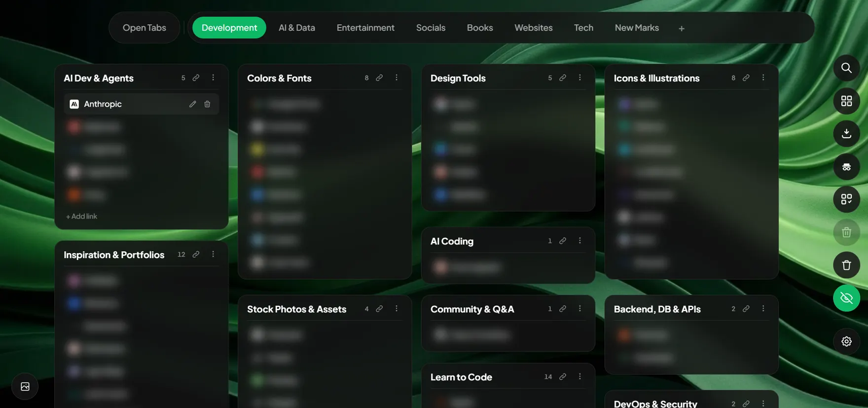
Task: Click the 'Icons & Illustrations' card title
Action: tap(656, 78)
